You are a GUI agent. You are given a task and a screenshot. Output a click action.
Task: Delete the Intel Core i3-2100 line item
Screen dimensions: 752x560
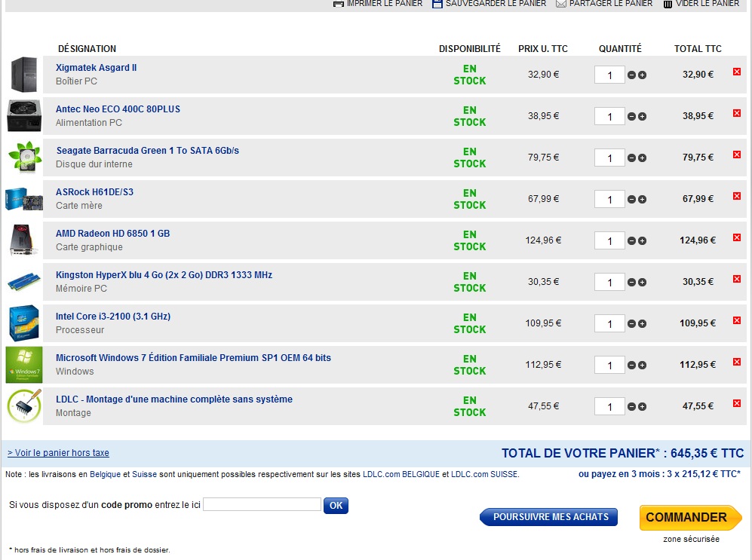(737, 321)
